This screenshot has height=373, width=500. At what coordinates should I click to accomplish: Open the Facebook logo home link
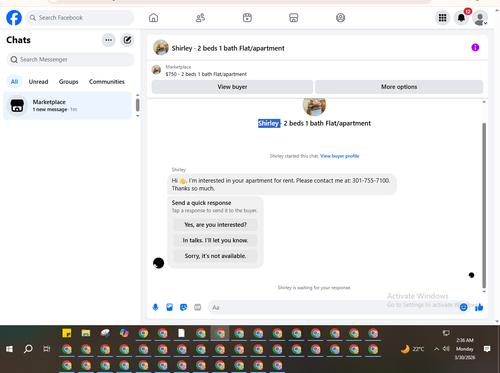pos(14,18)
